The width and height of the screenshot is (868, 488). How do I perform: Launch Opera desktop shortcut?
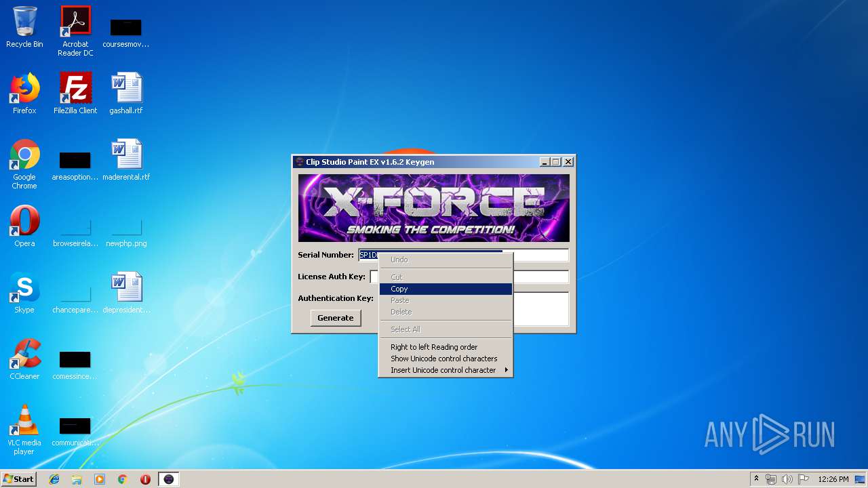coord(24,226)
